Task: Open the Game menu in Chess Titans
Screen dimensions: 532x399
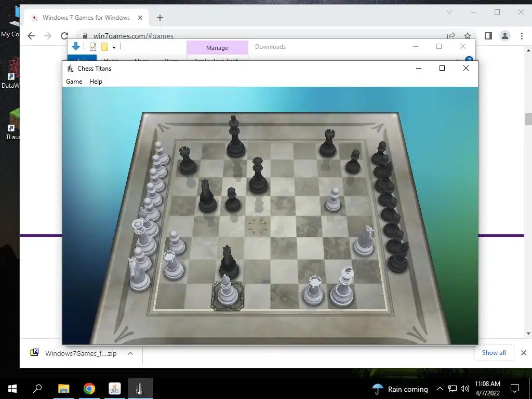Action: [74, 82]
